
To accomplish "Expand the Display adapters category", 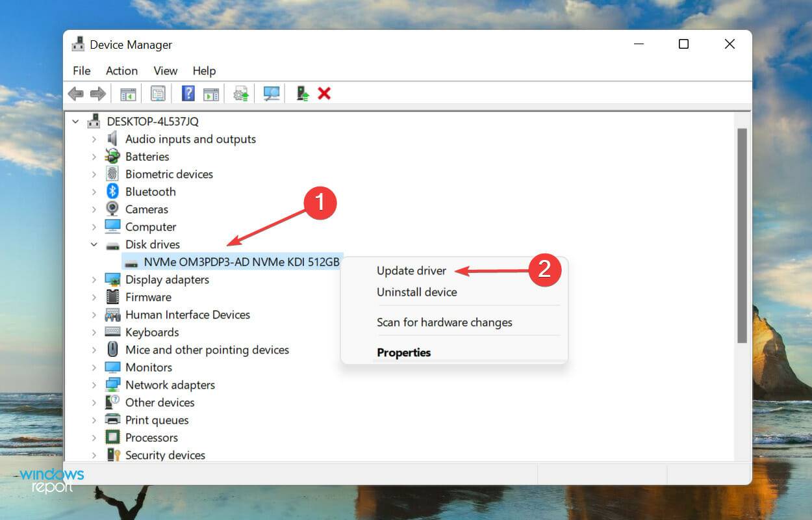I will pyautogui.click(x=94, y=279).
